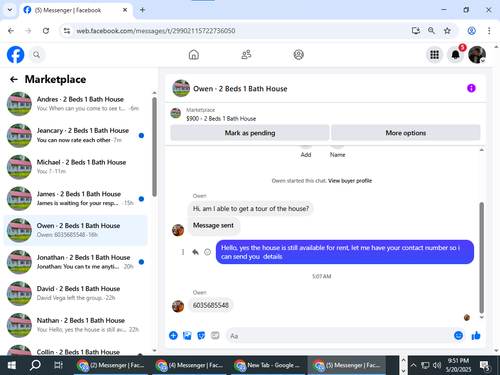The image size is (500, 375).
Task: Open the Facebook apps grid menu
Action: coord(434,55)
